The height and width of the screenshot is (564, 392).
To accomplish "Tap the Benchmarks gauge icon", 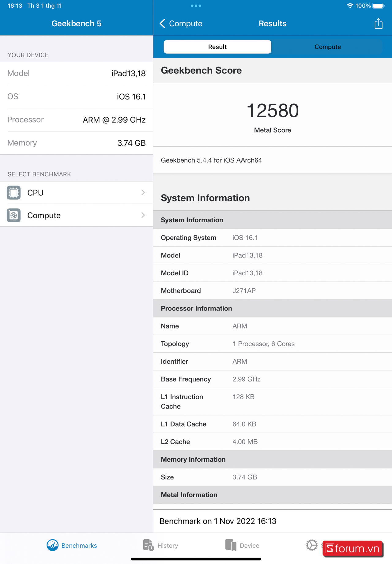I will point(52,545).
